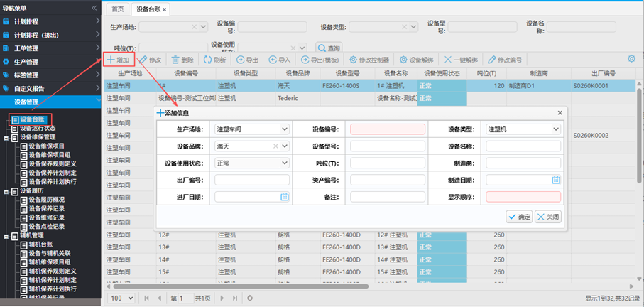Viewport: 644px width, 307px height.
Task: Click the 刷新 (Refresh) toolbar button
Action: point(214,60)
